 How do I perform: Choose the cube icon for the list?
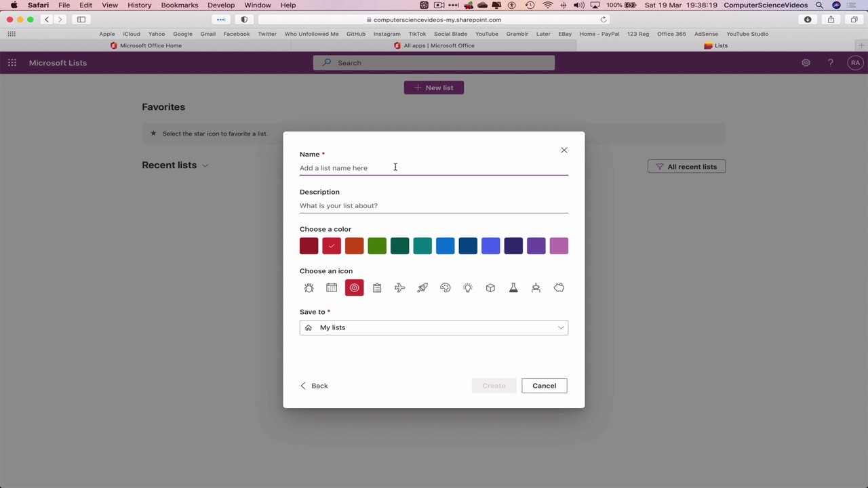(x=490, y=288)
